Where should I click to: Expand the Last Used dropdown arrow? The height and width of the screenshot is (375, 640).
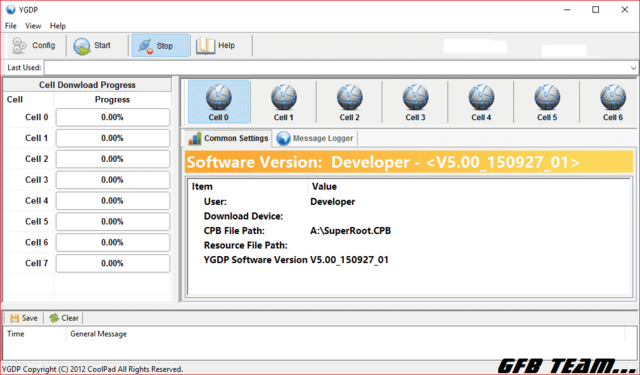633,68
